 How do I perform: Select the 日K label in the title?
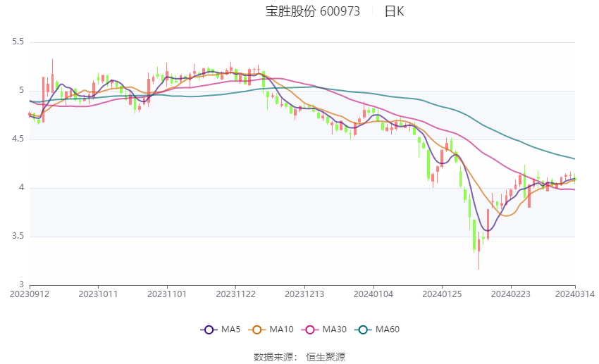395,11
